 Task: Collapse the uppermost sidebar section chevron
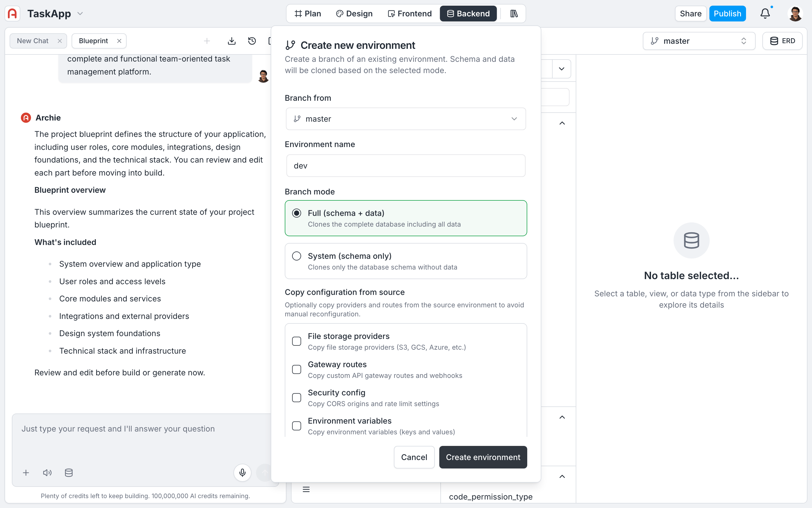click(562, 123)
